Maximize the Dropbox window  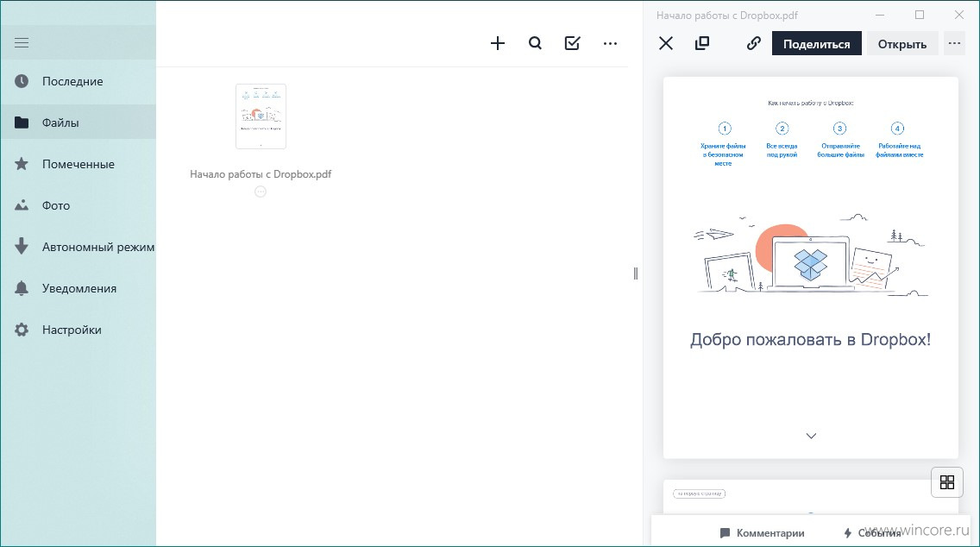pos(920,15)
